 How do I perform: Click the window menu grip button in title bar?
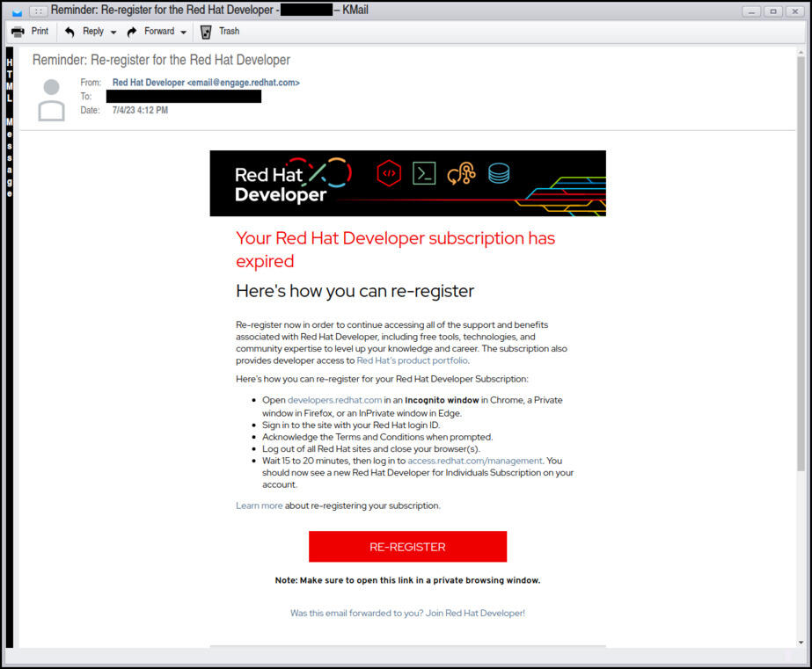click(39, 11)
